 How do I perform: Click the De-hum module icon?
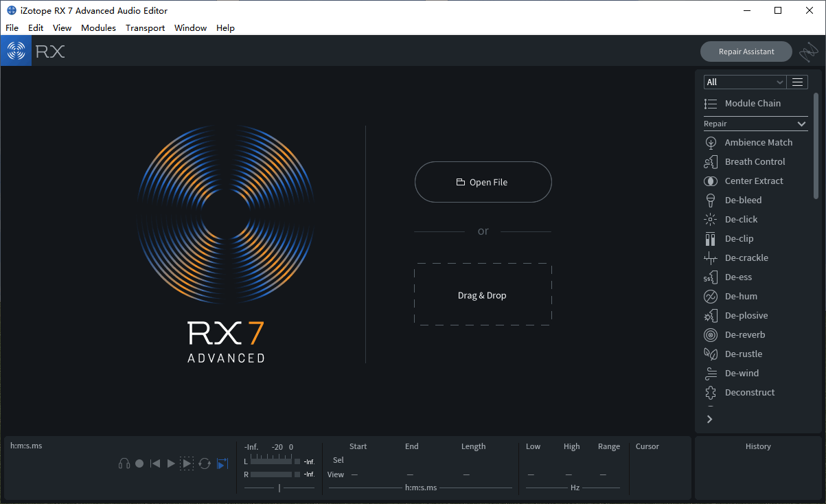pos(711,297)
